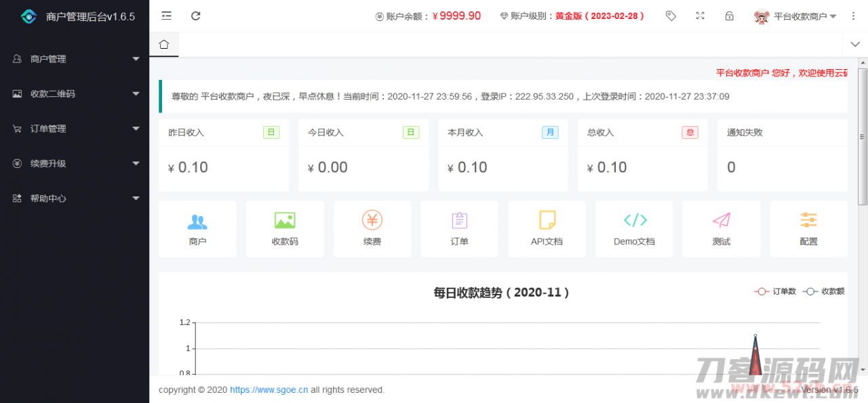Open the 订单 clipboard icon

459,221
